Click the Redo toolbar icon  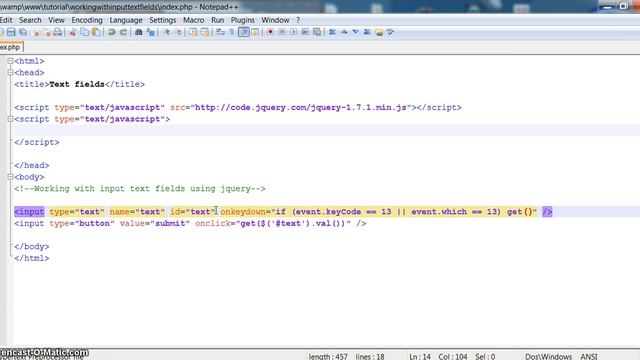click(123, 32)
